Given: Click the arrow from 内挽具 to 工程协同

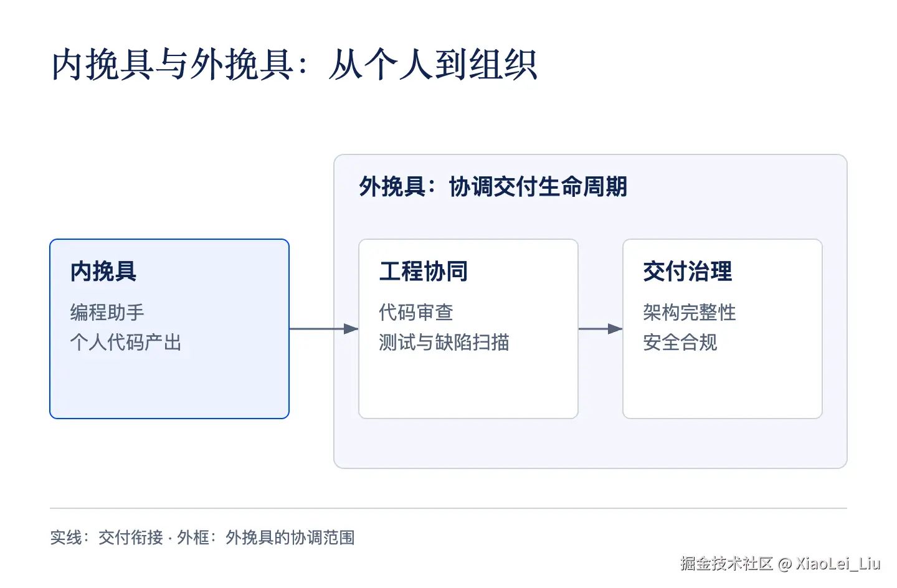Looking at the screenshot, I should click(x=324, y=329).
